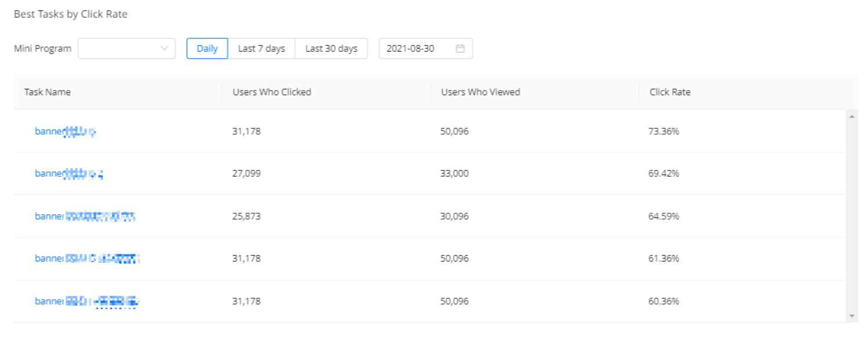Click the Click Rate column header
Screen dimensions: 868x337
click(670, 92)
